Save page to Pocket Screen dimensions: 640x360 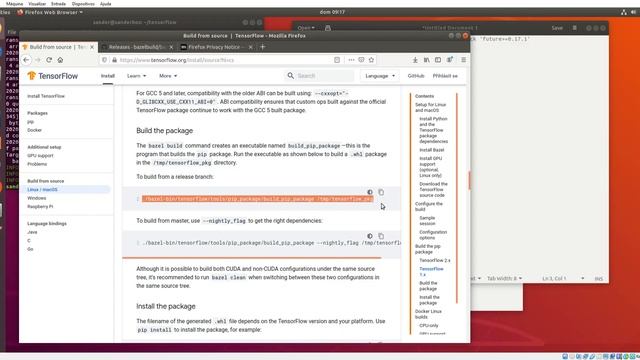coord(361,60)
